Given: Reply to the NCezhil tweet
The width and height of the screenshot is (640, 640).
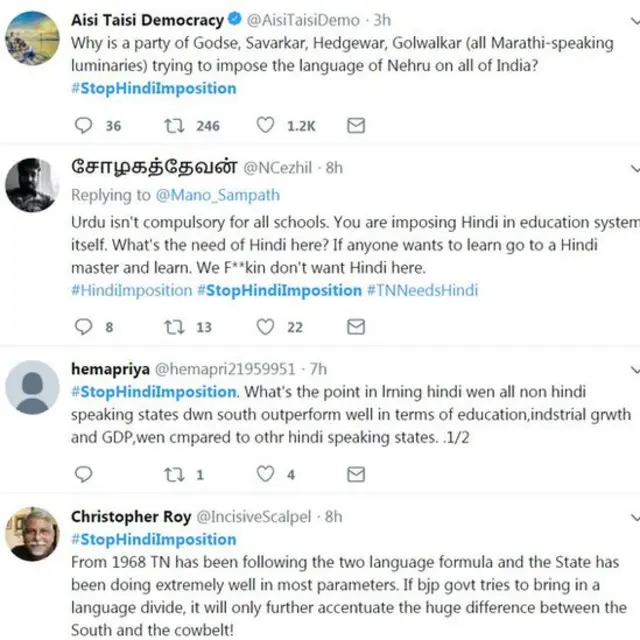Looking at the screenshot, I should click(x=84, y=326).
